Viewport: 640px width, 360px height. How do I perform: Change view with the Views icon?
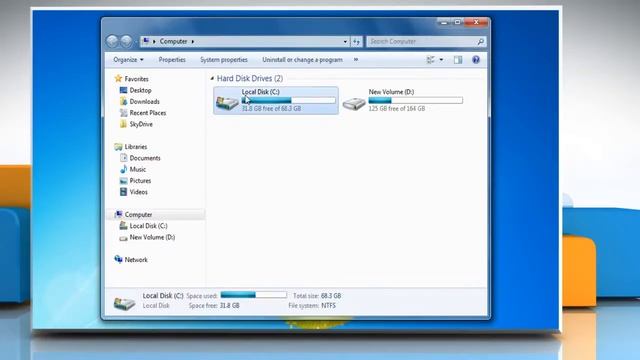tap(431, 60)
